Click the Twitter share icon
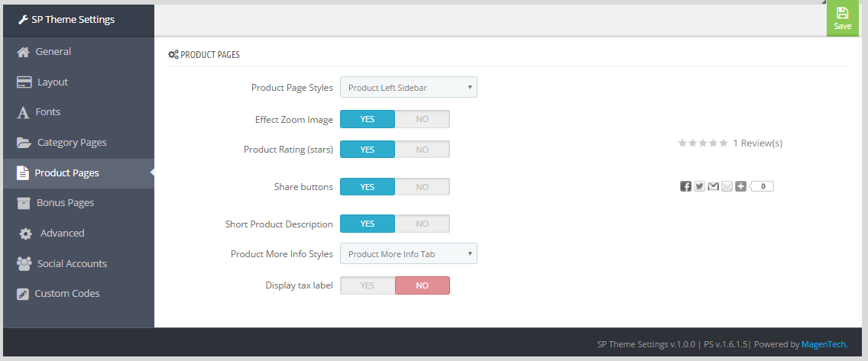Screen dimensions: 868x361 click(700, 186)
